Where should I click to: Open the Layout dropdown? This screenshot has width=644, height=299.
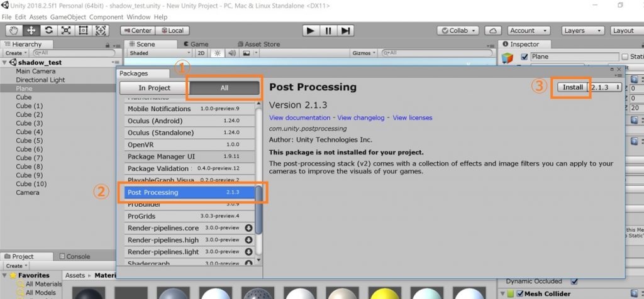point(626,30)
